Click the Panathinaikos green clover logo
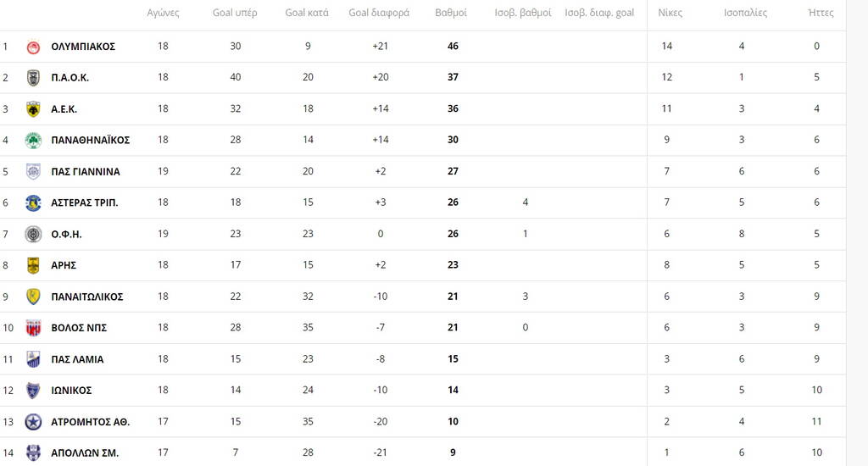868x466 pixels. coord(33,141)
